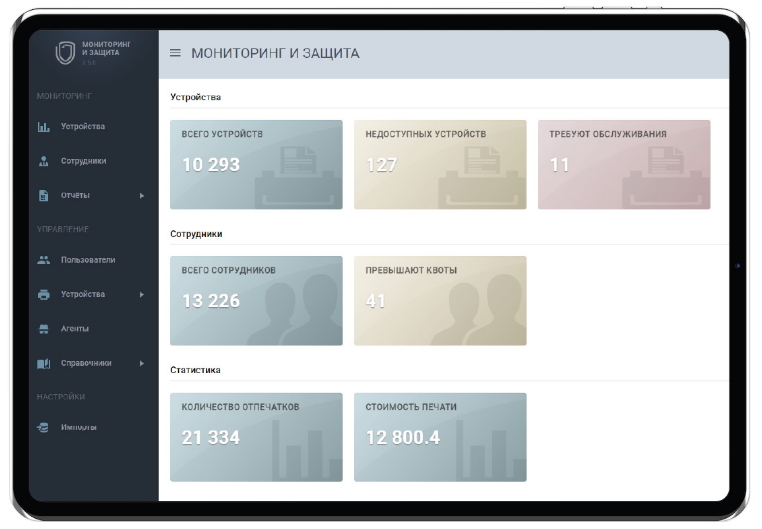This screenshot has width=762, height=529.
Task: Click the Пользователи group icon
Action: coord(43,260)
